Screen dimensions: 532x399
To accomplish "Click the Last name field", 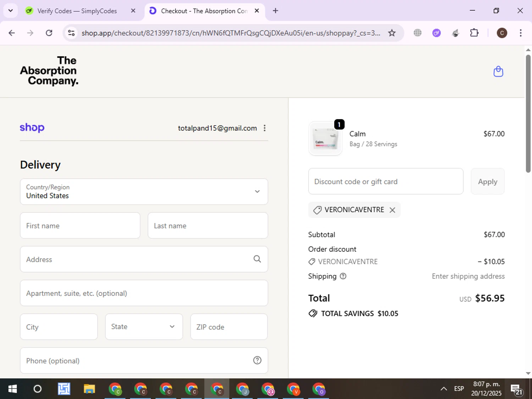I will pyautogui.click(x=208, y=226).
